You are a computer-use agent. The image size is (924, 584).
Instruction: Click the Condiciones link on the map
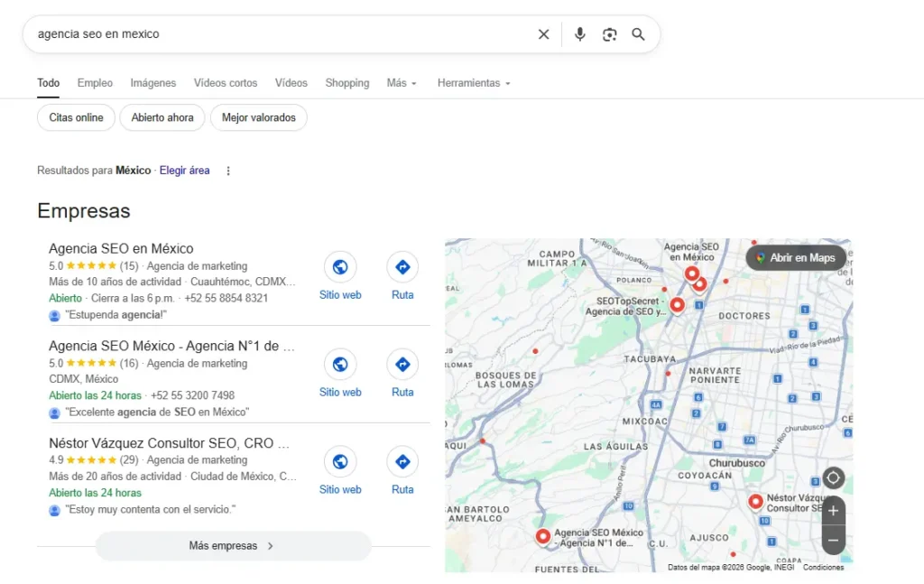point(823,567)
